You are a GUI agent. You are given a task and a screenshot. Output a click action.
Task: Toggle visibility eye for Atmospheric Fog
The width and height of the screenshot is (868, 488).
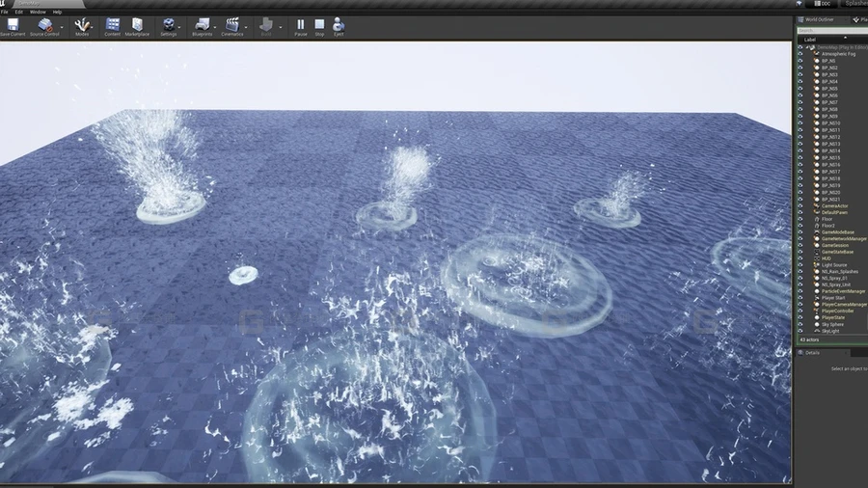[x=800, y=54]
